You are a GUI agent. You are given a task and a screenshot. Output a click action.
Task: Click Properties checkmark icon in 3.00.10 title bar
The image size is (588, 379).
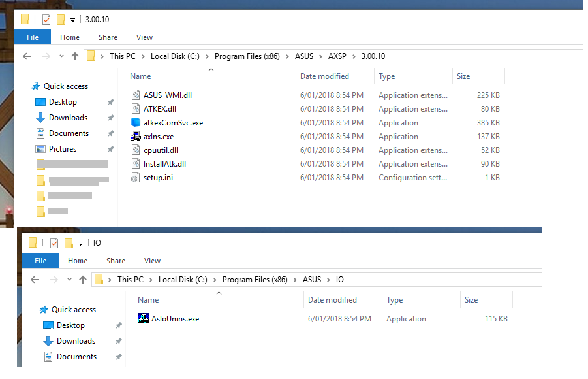click(x=46, y=20)
